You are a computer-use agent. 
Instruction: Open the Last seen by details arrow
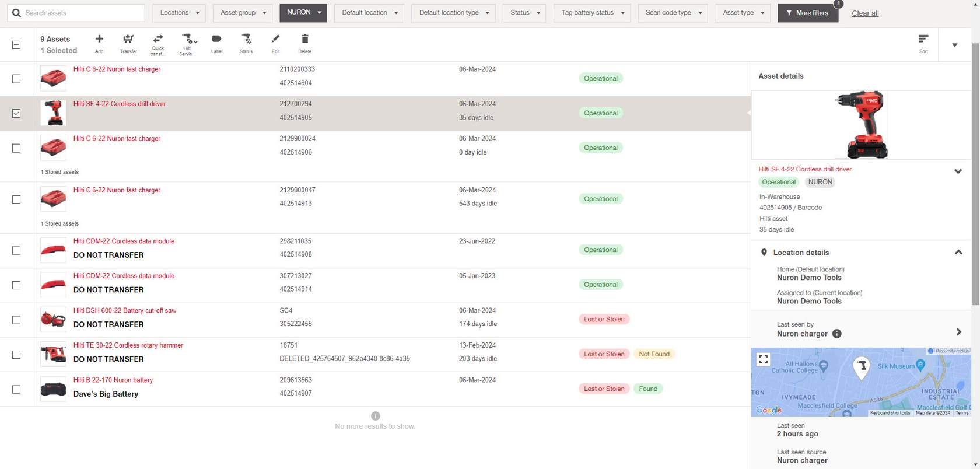pyautogui.click(x=958, y=332)
